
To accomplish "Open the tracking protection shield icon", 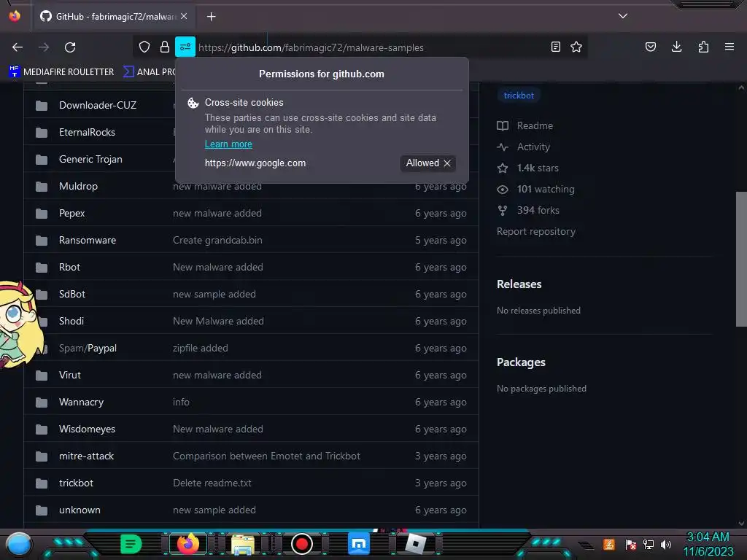I will coord(144,47).
